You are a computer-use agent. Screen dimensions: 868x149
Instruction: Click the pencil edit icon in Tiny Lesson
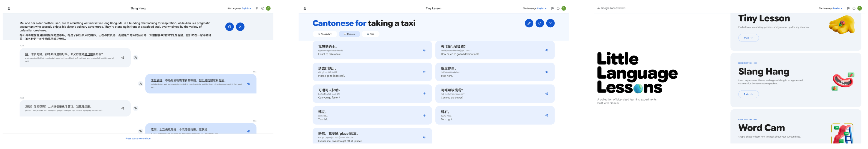pos(529,23)
